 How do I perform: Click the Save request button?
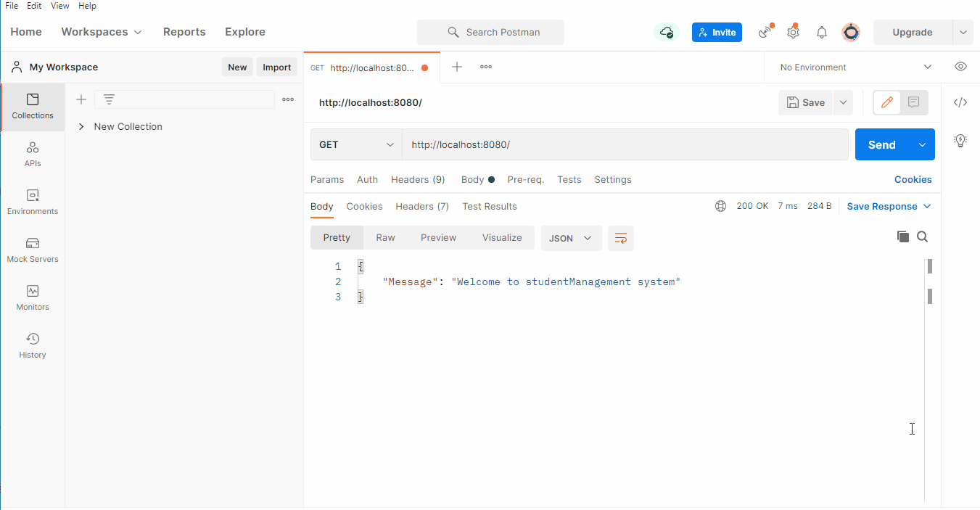pos(806,102)
